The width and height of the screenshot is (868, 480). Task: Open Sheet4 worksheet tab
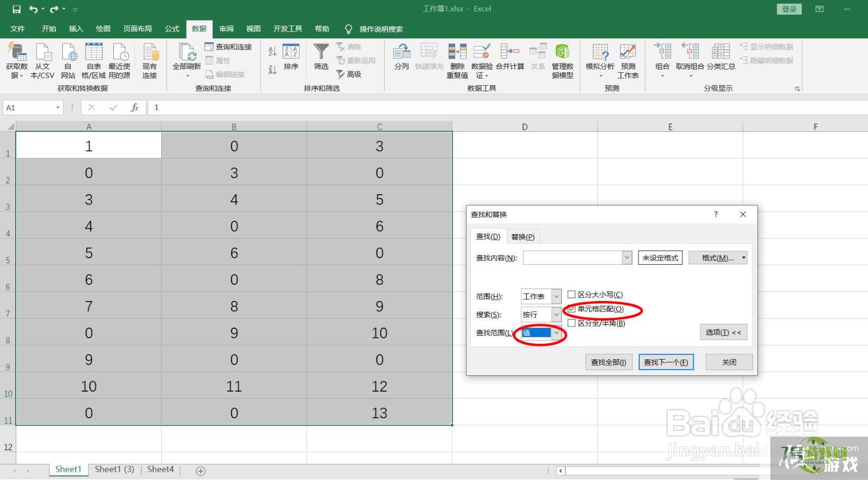coord(161,470)
